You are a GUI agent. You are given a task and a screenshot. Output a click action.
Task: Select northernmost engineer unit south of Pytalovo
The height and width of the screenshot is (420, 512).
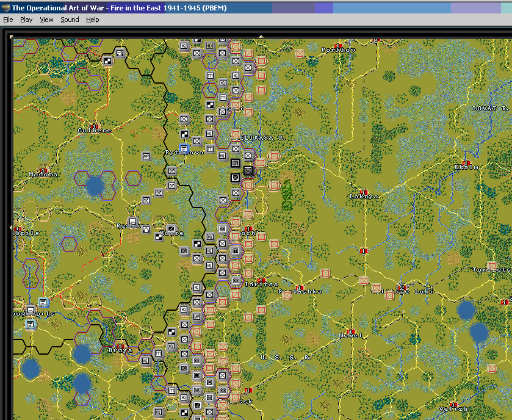tap(171, 171)
